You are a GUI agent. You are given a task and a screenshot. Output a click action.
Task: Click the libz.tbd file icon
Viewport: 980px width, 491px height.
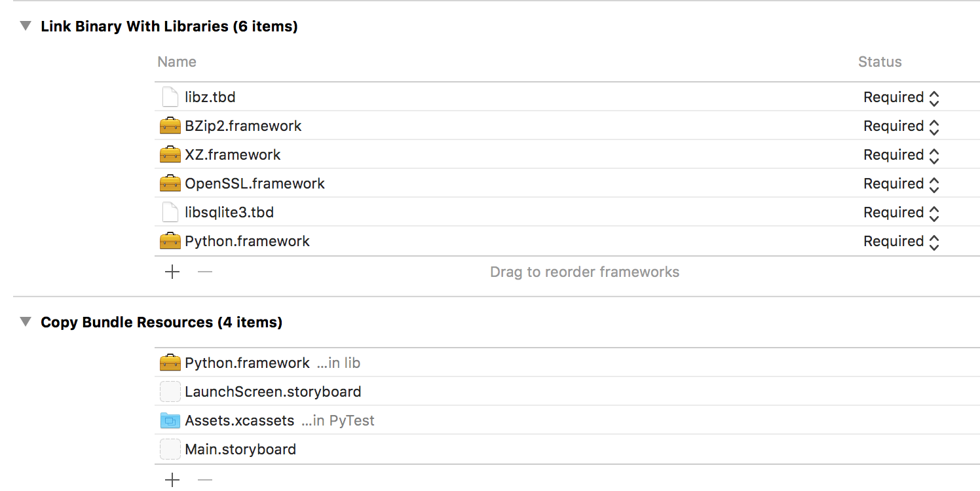tap(170, 97)
